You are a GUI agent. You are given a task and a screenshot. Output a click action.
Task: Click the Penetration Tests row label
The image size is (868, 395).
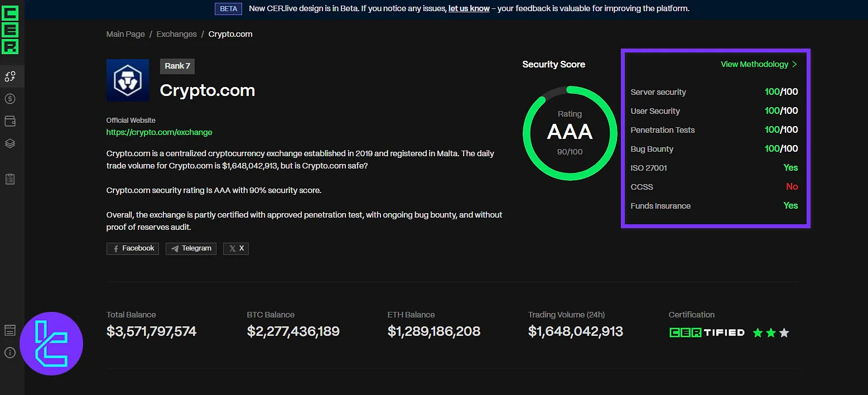pyautogui.click(x=663, y=130)
